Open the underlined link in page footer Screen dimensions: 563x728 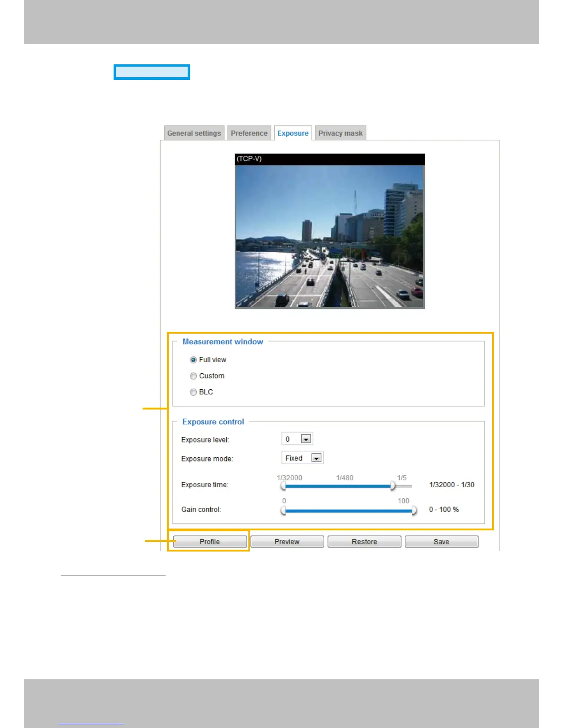[x=91, y=723]
